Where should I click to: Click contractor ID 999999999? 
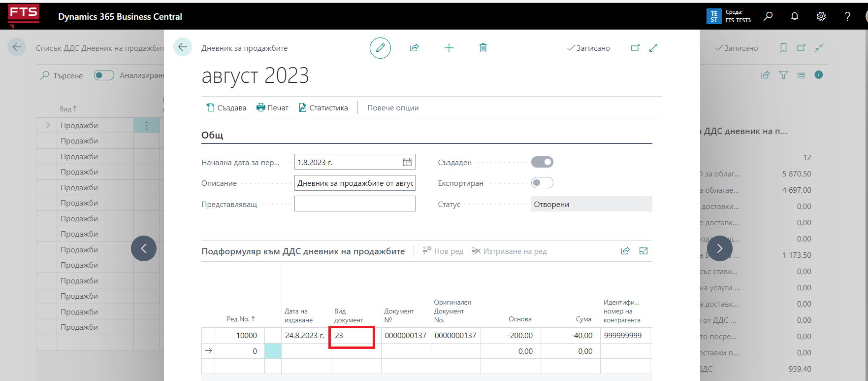coord(625,336)
